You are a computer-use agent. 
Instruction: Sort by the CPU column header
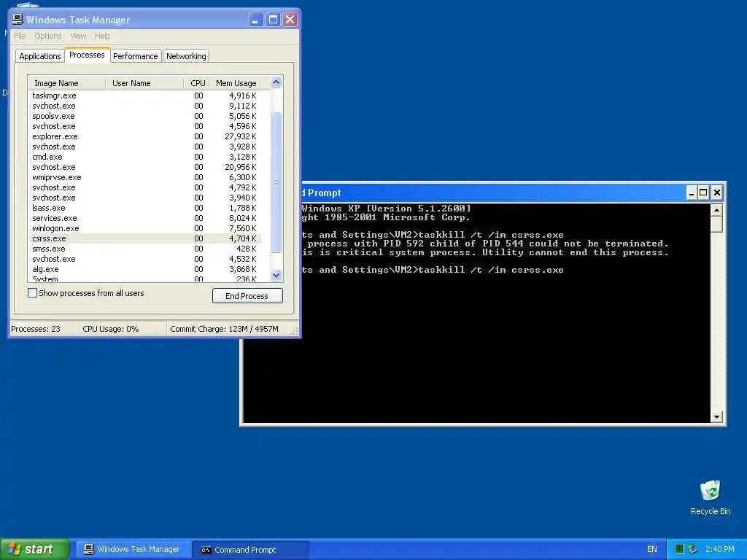(197, 83)
